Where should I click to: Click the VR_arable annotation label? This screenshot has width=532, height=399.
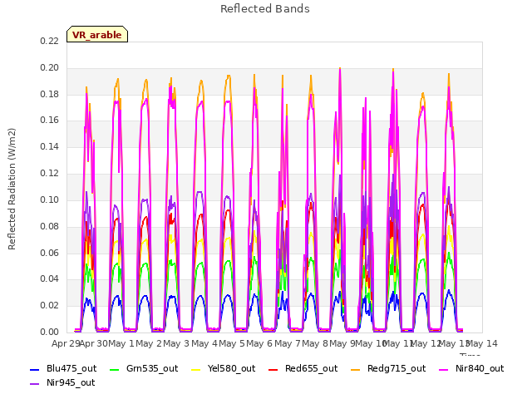point(97,34)
